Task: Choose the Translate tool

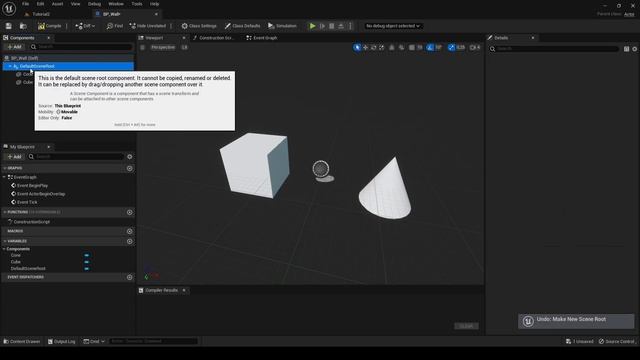Action: 365,47
